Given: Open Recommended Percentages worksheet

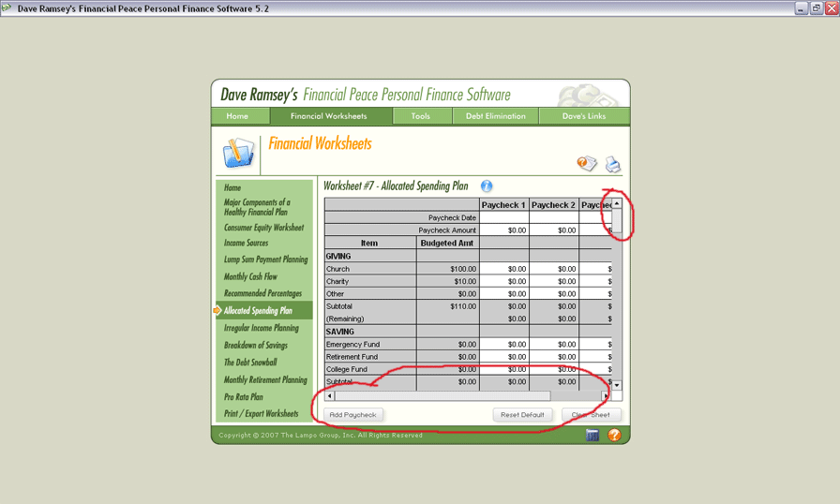Looking at the screenshot, I should pos(262,293).
